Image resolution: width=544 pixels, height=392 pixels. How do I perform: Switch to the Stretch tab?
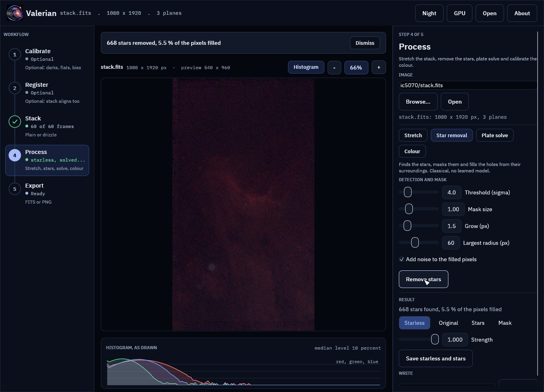click(413, 135)
